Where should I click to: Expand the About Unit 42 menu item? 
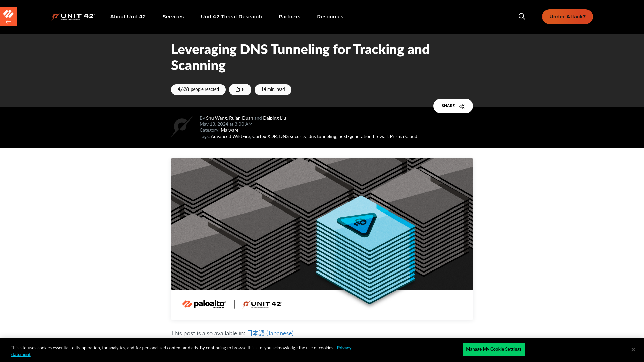click(x=128, y=16)
